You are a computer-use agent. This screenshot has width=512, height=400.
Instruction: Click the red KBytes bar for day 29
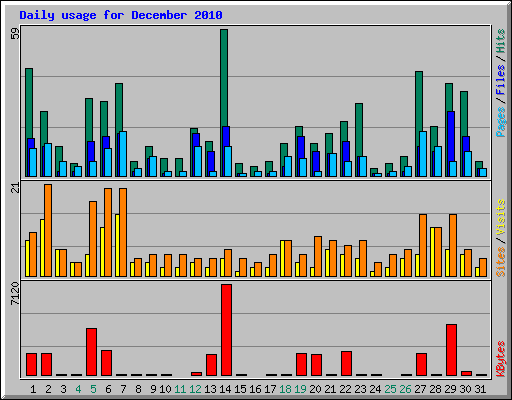[451, 350]
